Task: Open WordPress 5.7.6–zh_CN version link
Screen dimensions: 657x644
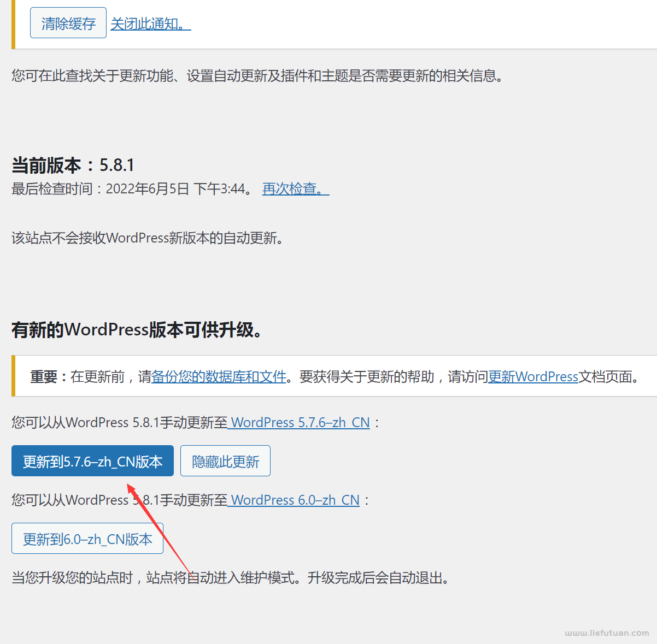Action: point(299,423)
